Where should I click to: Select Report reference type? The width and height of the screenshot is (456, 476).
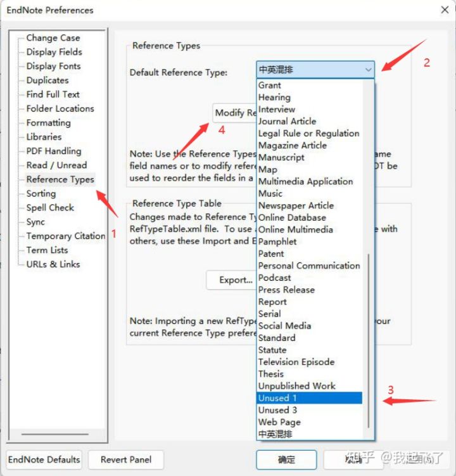click(310, 302)
